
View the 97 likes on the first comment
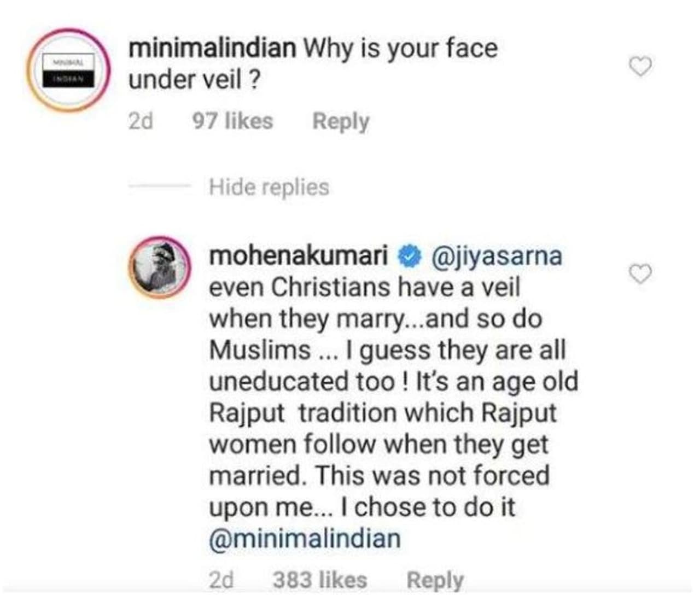(232, 121)
